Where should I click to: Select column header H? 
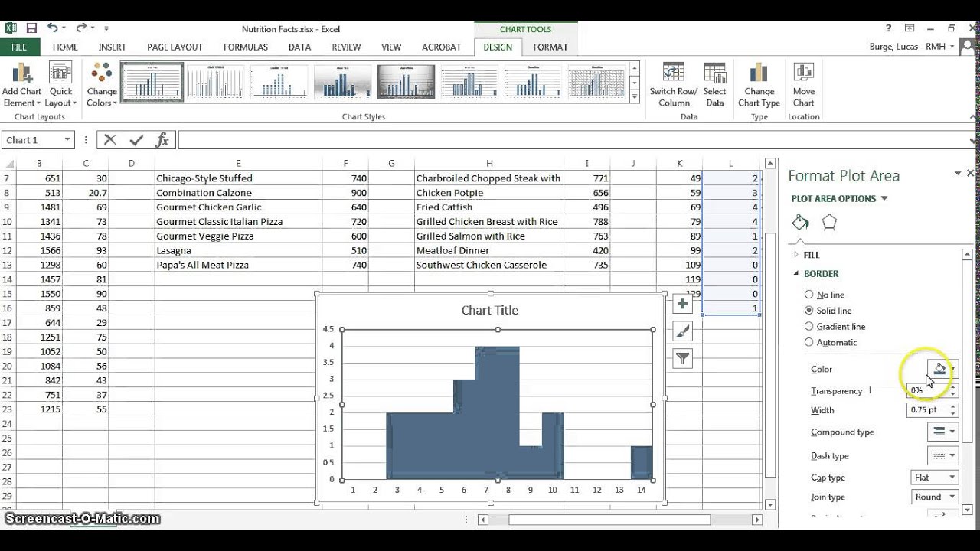[x=488, y=163]
